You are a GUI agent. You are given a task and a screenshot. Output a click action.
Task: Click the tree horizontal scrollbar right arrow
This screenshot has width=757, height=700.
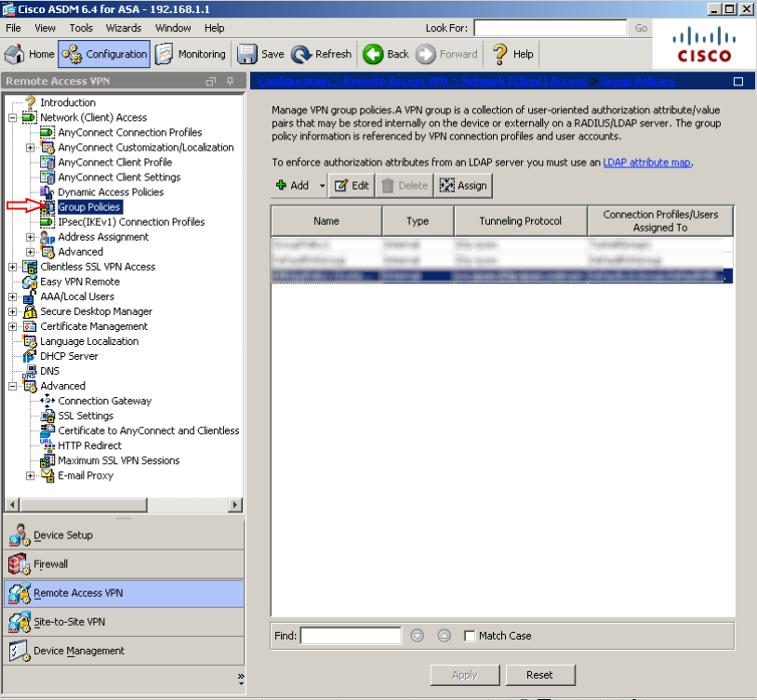[x=235, y=505]
